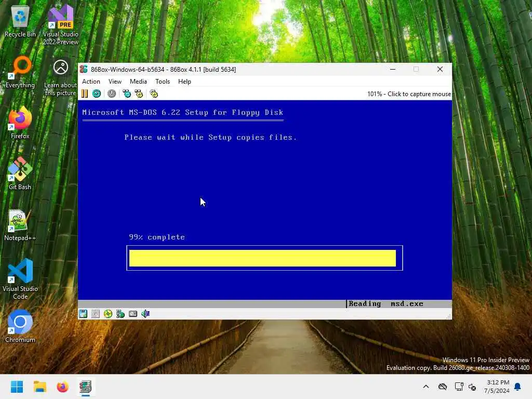
Task: Click the network status bar icon
Action: click(121, 314)
